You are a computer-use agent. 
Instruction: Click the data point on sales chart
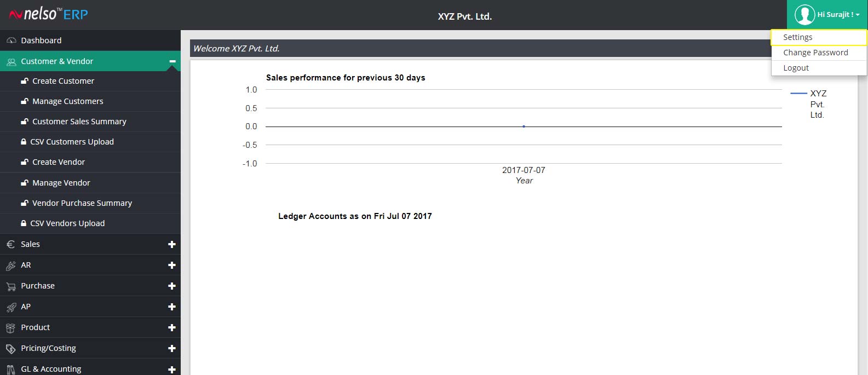click(524, 126)
